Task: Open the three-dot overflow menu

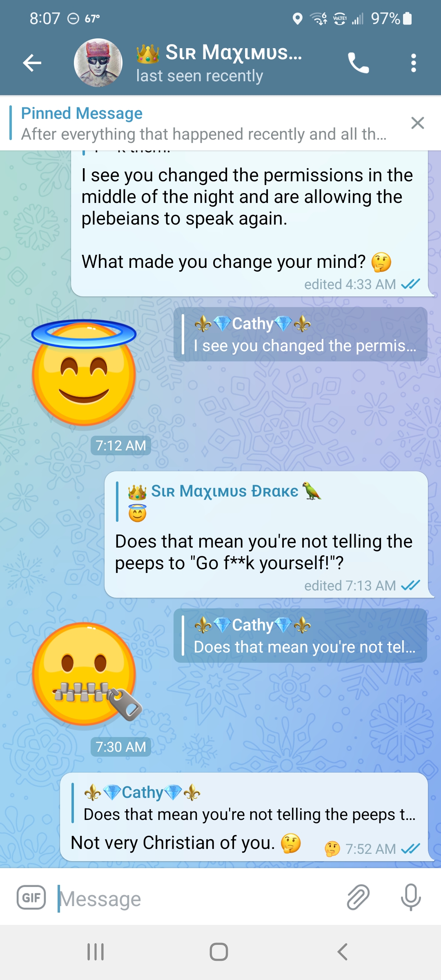Action: 413,63
